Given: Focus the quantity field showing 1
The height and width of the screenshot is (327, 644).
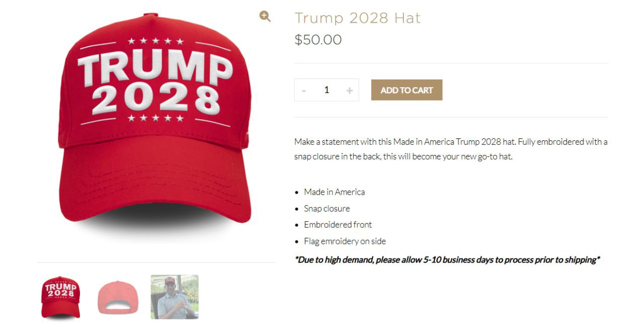Looking at the screenshot, I should pos(327,90).
